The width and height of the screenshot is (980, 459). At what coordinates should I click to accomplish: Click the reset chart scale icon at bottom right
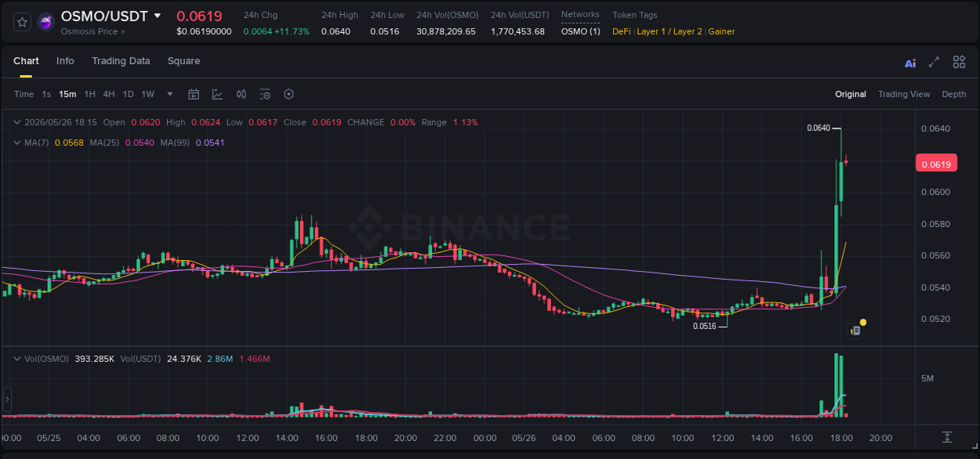947,437
